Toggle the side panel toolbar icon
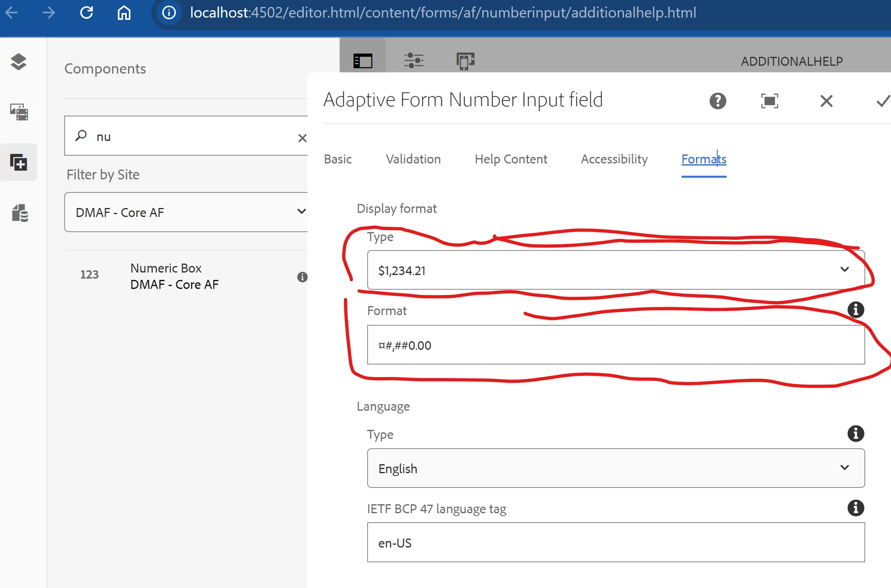This screenshot has width=891, height=588. pos(363,61)
